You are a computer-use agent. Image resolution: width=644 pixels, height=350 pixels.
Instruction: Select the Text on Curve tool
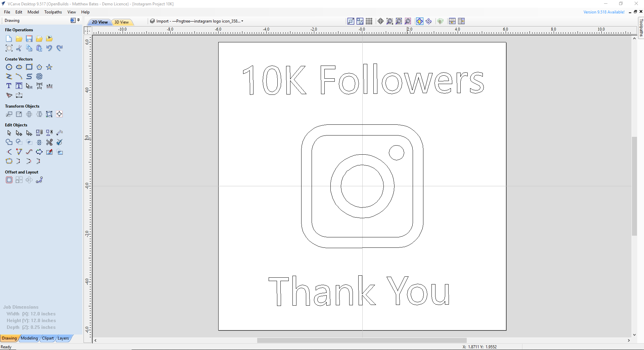point(49,86)
